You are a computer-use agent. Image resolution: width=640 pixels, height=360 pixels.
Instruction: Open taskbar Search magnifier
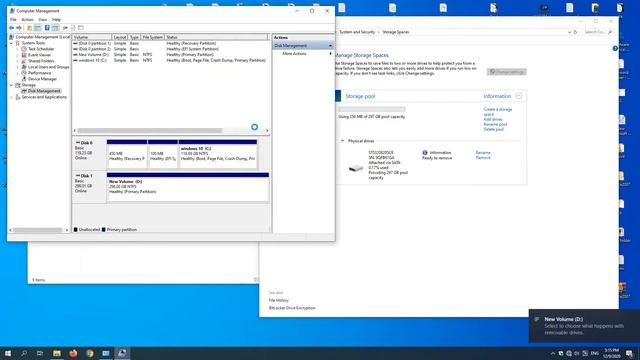24,353
